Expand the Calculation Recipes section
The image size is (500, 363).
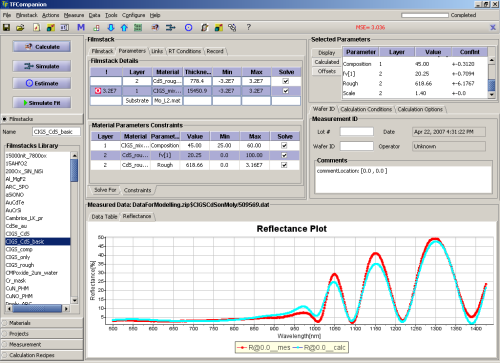point(42,355)
